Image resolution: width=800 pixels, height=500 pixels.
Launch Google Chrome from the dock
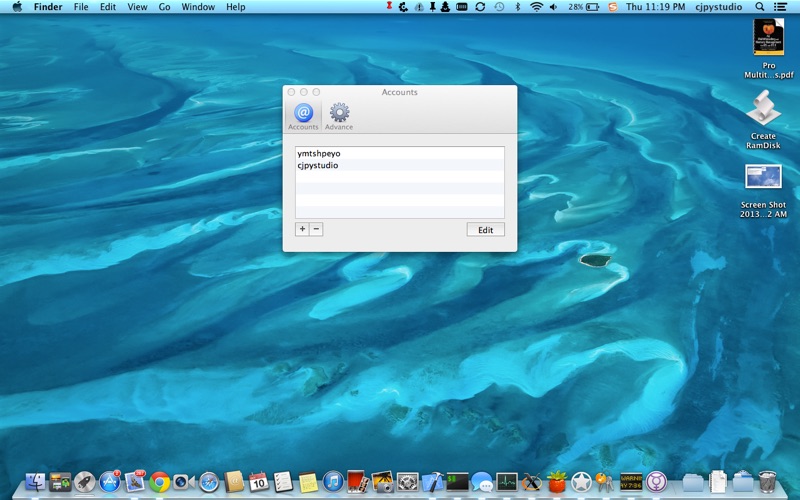pos(160,482)
